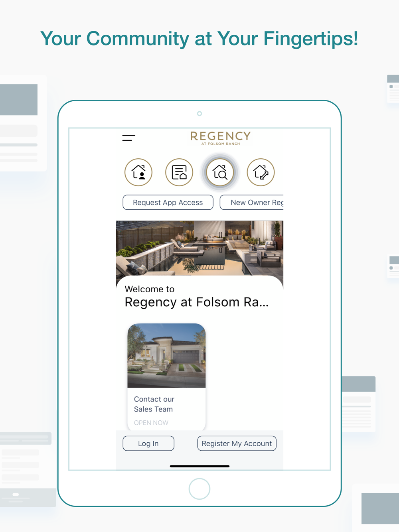Viewport: 399px width, 532px height.
Task: Tap the home indicator bar
Action: (199, 466)
